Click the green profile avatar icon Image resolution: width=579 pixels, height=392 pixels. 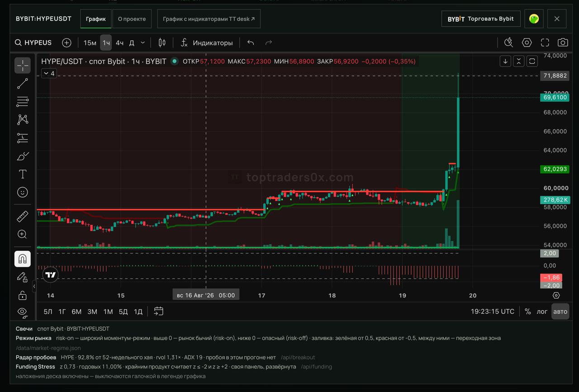[x=534, y=19]
